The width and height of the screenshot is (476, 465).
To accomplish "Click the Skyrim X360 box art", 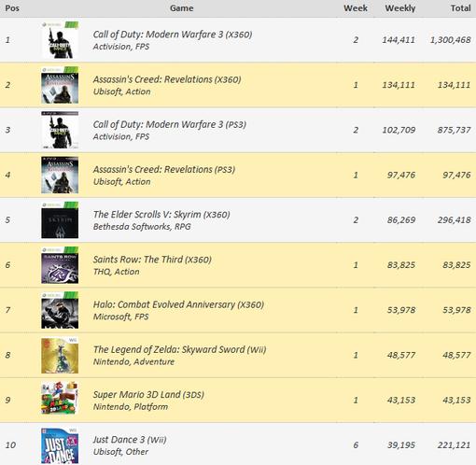I will [60, 220].
